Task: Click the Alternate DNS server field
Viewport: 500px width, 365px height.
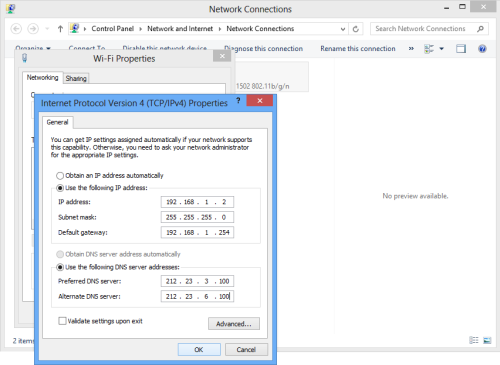Action: 197,296
